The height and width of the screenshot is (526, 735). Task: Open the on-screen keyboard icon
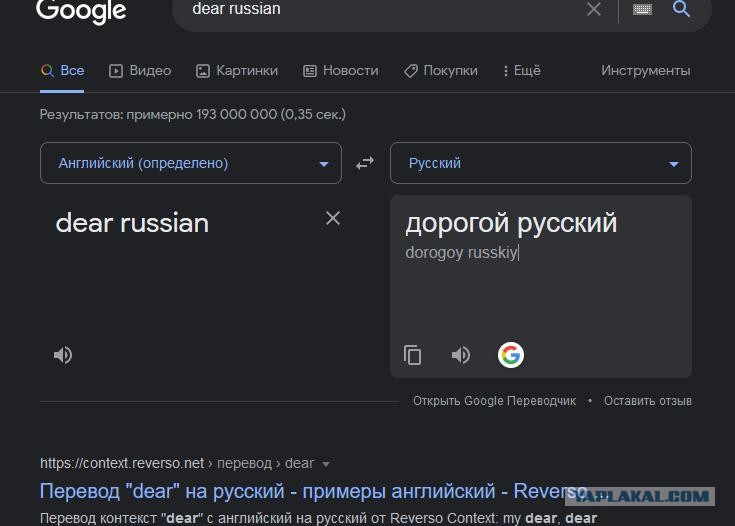pyautogui.click(x=642, y=9)
